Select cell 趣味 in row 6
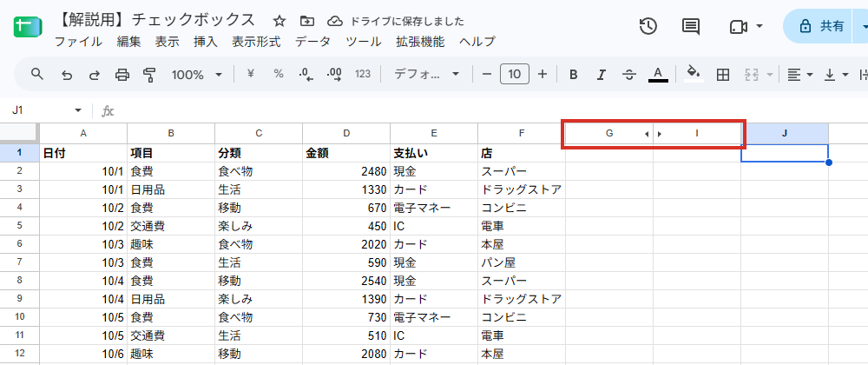Image resolution: width=868 pixels, height=365 pixels. (x=171, y=244)
